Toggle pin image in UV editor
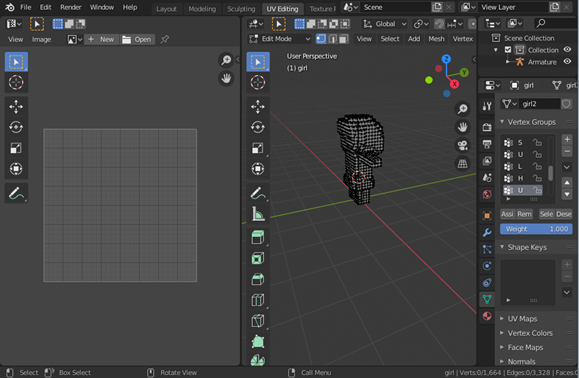Viewport: 579px width, 378px height. point(165,39)
